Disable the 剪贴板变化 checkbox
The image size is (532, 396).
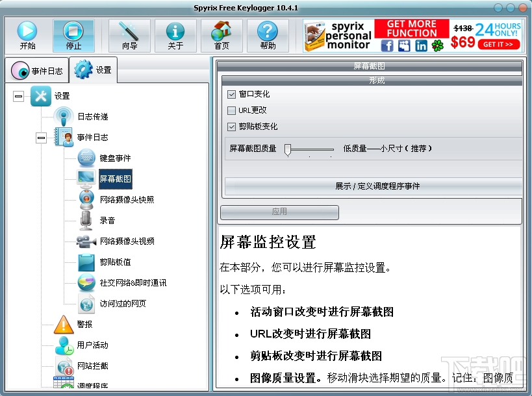(x=231, y=127)
